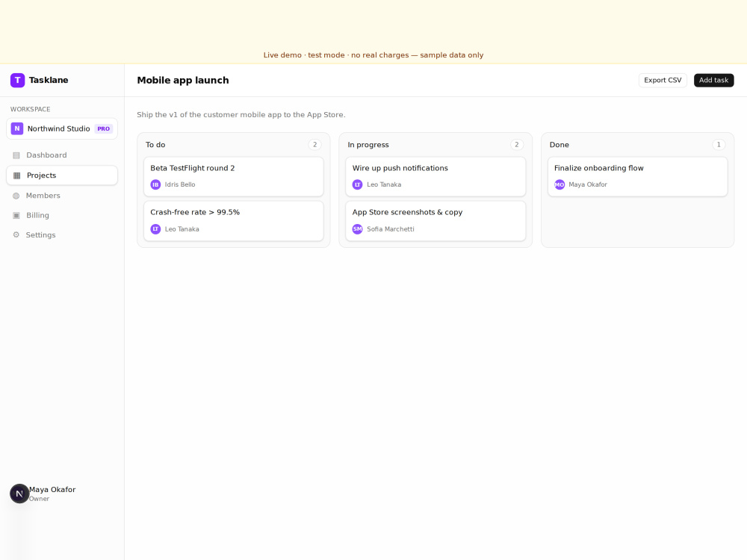747x560 pixels.
Task: Click the dark user avatar at the sidebar bottom
Action: (x=19, y=494)
